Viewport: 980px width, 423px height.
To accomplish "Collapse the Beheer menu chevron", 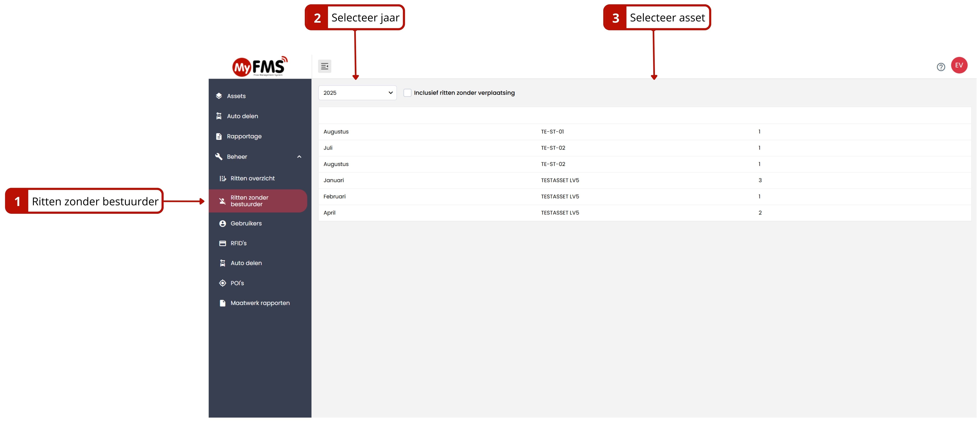I will 299,157.
